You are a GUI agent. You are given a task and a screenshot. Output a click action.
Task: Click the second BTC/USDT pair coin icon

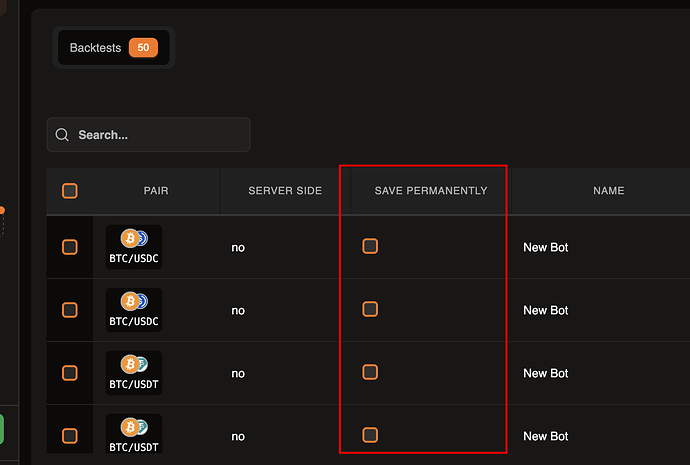point(134,427)
